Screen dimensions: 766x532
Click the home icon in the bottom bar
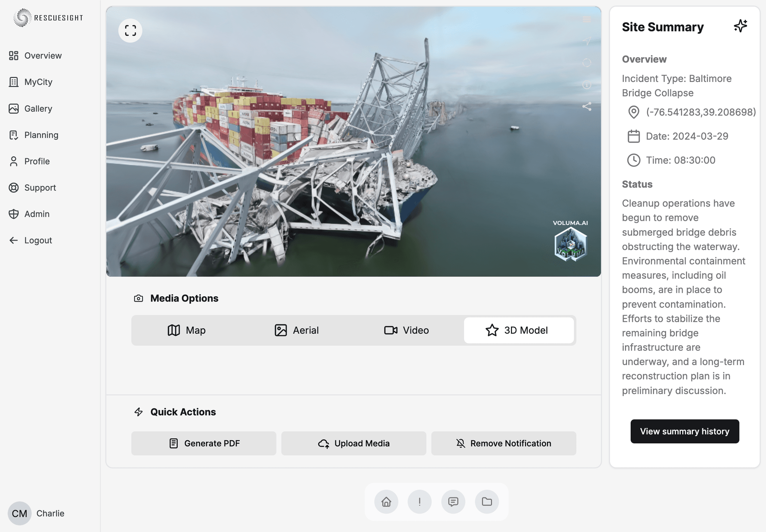[386, 502]
